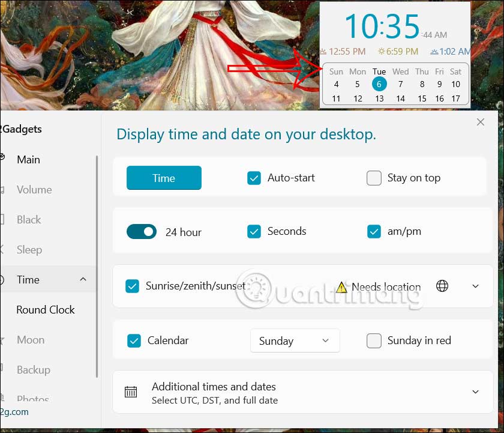Click the Gadgets heading in sidebar
Viewport: 504px width, 433px height.
21,129
